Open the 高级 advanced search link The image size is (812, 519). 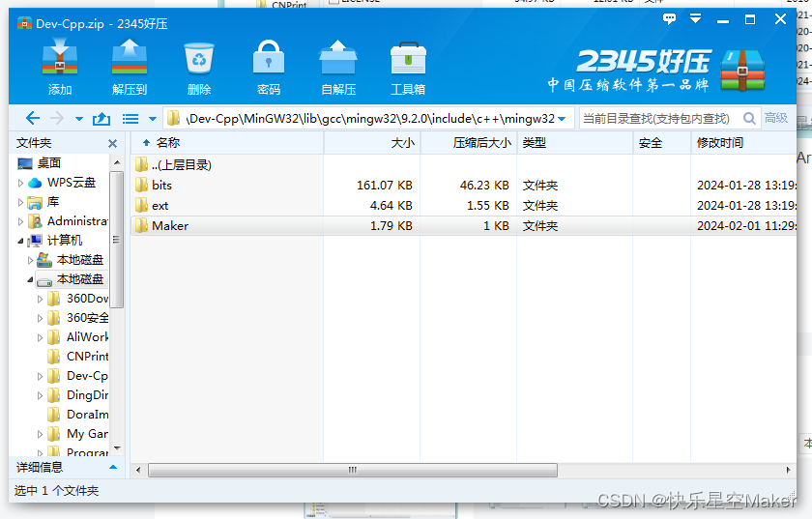(775, 118)
